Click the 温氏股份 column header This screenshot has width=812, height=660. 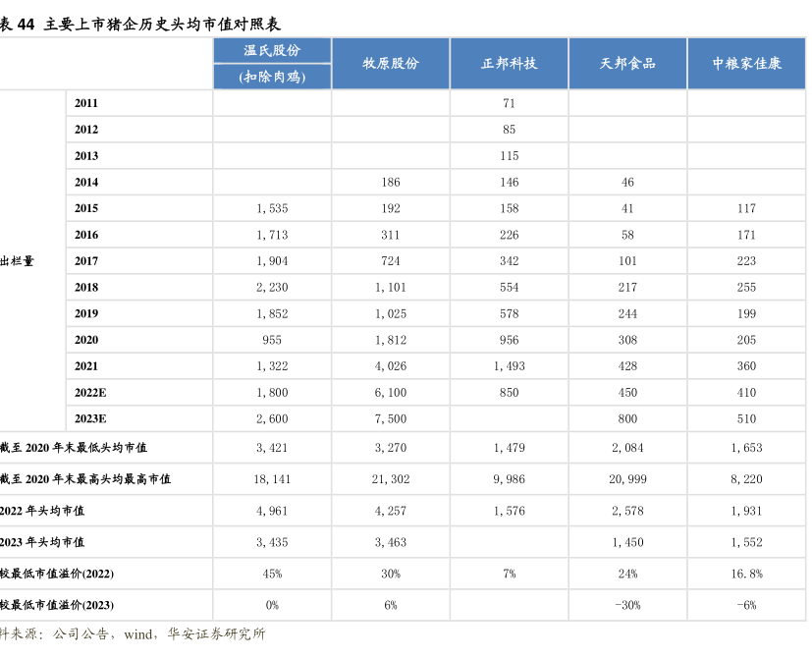[272, 50]
